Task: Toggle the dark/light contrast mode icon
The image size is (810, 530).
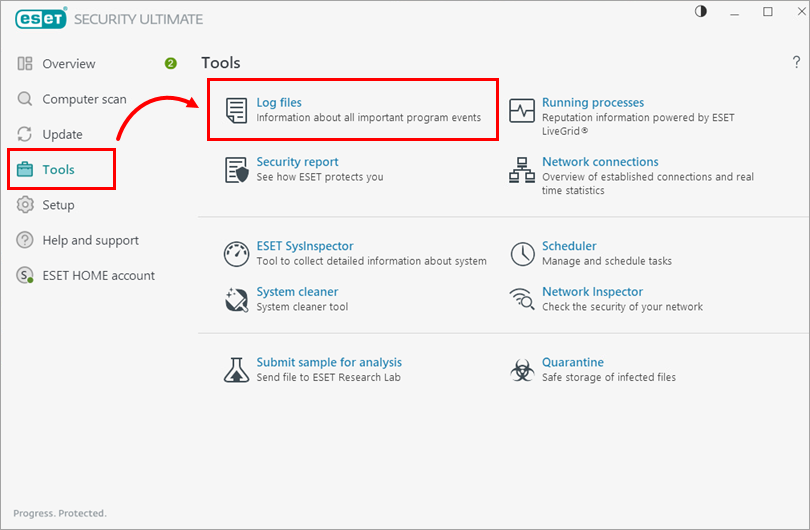Action: (x=700, y=11)
